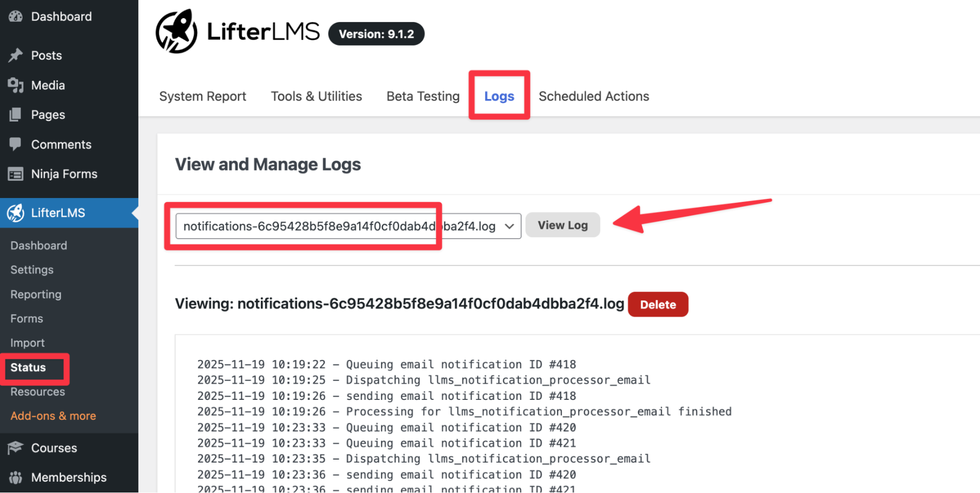
Task: Click the Comments speech bubble icon
Action: point(16,144)
